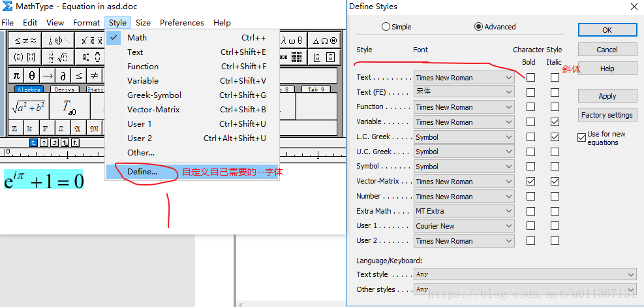Open the boxes templates palette
This screenshot has height=307, width=644.
324,57
